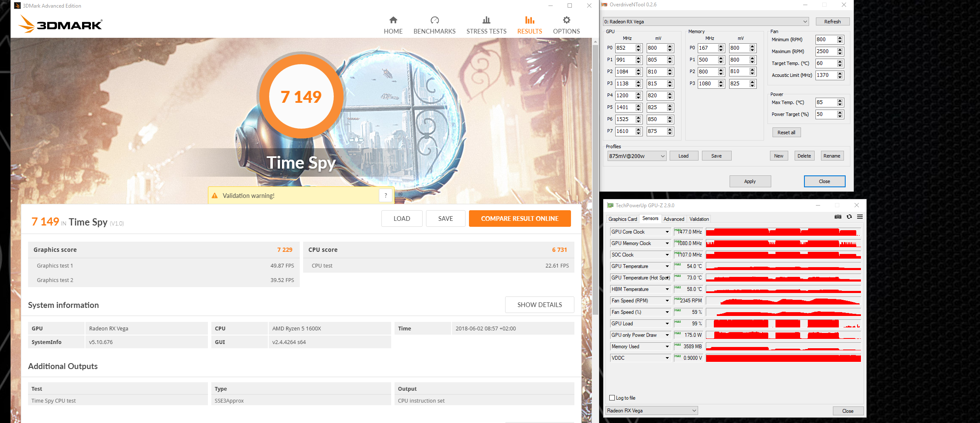Click Reset all in OverdriveNTool
Screen dimensions: 980x423
point(786,133)
